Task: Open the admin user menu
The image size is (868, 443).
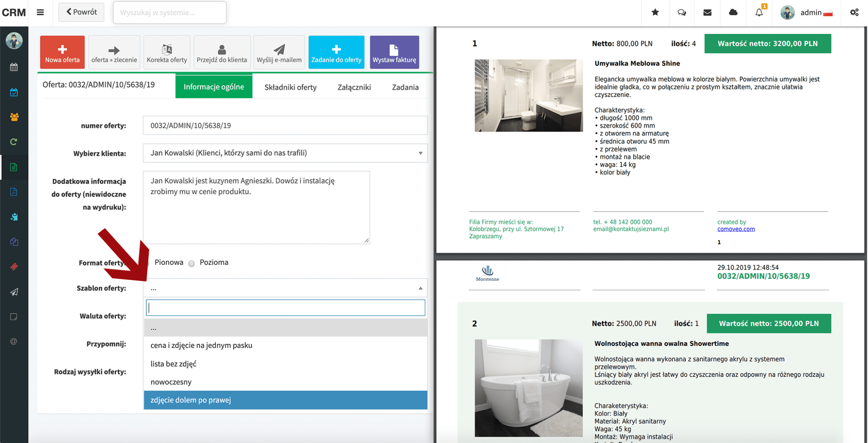Action: pyautogui.click(x=807, y=12)
